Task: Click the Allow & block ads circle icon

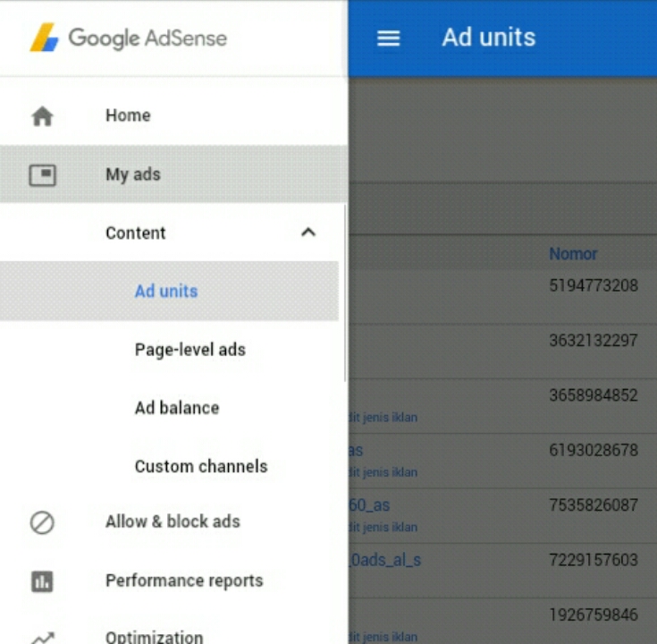Action: 42,522
